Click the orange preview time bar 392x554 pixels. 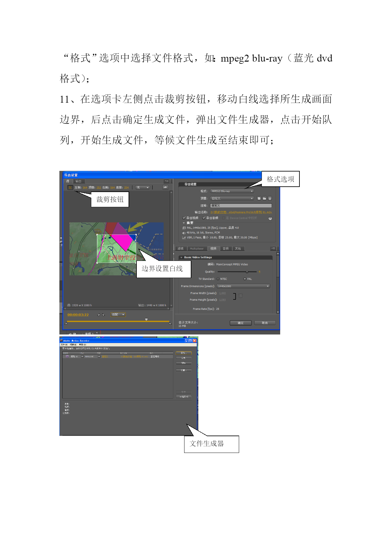click(118, 322)
